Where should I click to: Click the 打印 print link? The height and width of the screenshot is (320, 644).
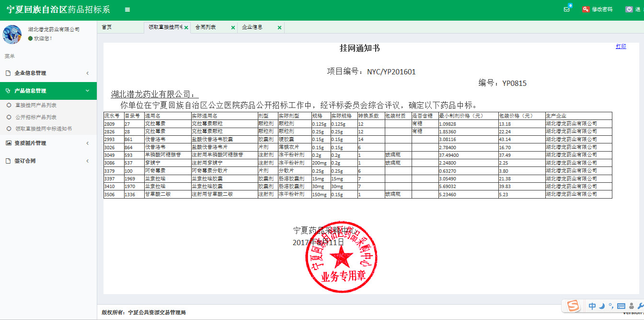click(x=621, y=47)
